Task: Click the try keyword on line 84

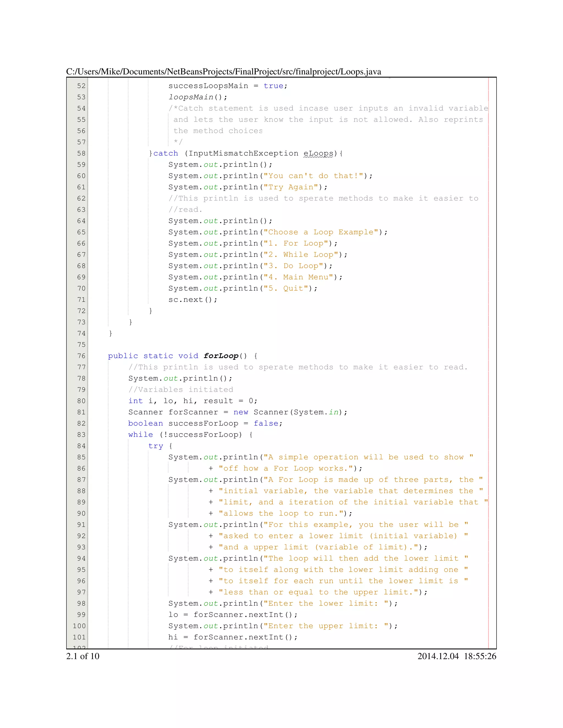Action: [x=155, y=446]
